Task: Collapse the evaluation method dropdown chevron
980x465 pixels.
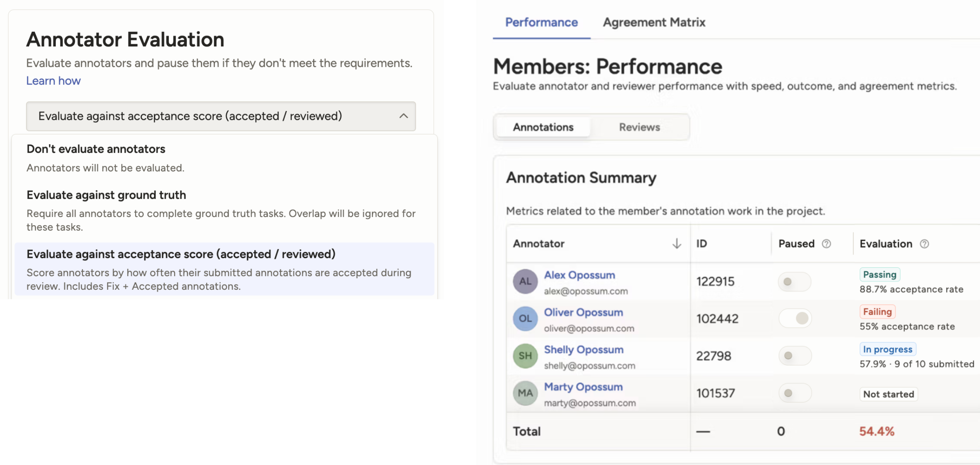Action: click(404, 116)
